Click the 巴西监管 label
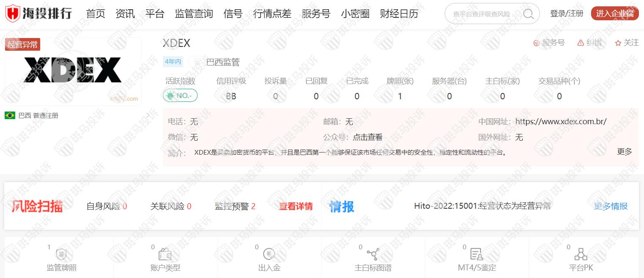The height and width of the screenshot is (278, 644). (223, 62)
